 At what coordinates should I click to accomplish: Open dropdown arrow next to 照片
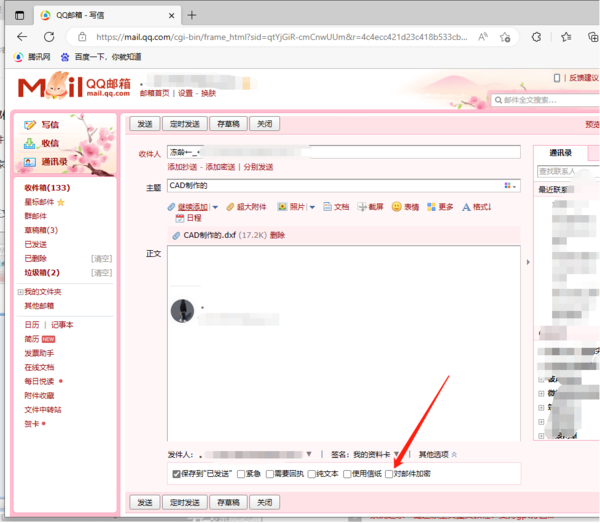pyautogui.click(x=312, y=207)
